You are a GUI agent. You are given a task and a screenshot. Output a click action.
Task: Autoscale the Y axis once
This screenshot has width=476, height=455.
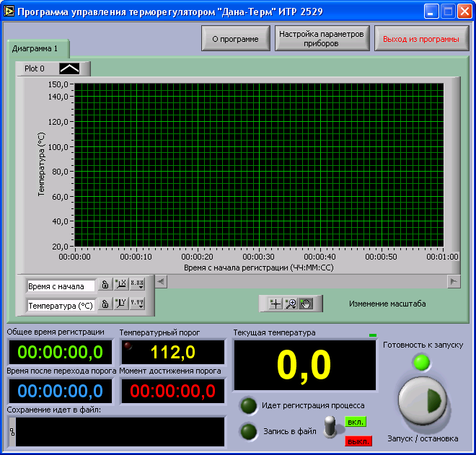click(120, 304)
